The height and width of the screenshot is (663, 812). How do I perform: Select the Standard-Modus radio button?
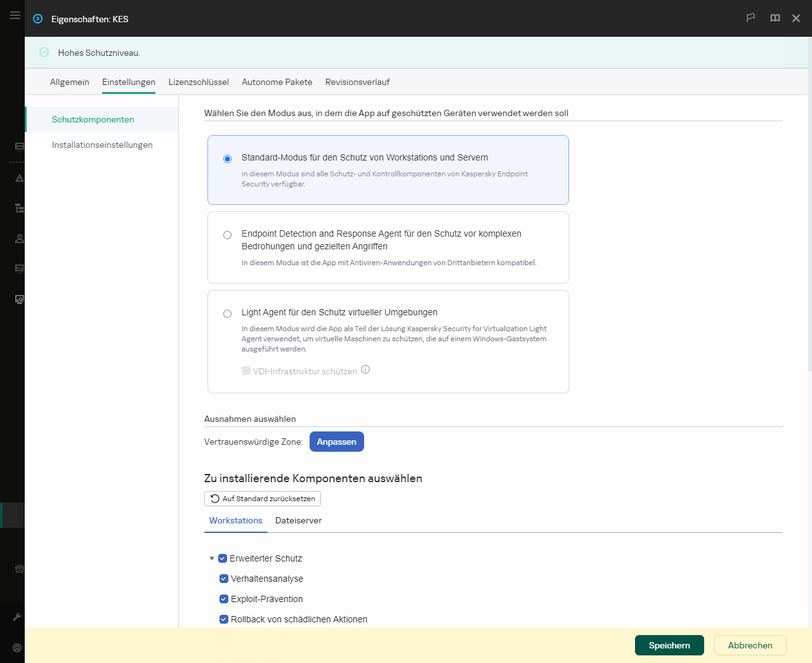227,159
